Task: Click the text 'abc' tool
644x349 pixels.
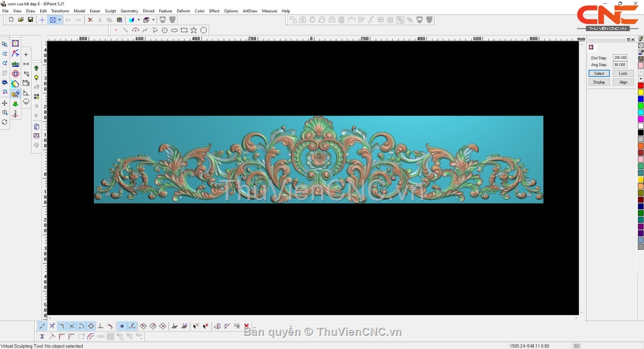Action: pyautogui.click(x=15, y=64)
